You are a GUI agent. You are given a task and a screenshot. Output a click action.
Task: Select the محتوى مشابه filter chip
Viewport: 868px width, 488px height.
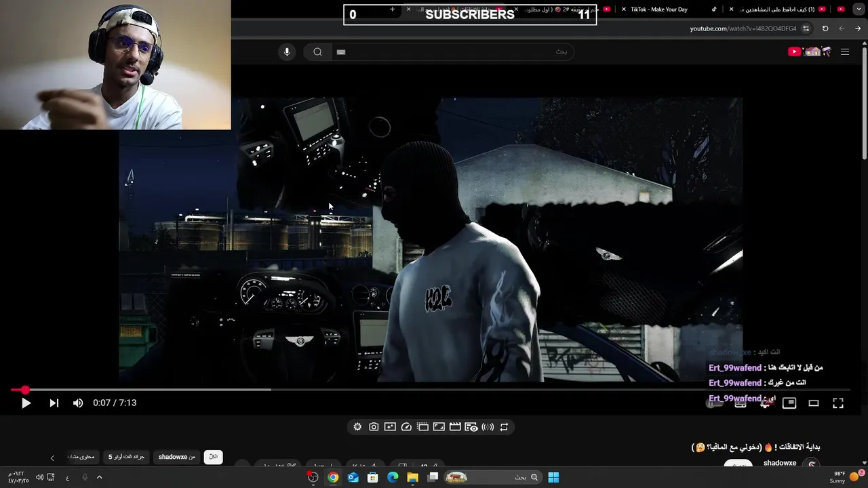[81, 457]
